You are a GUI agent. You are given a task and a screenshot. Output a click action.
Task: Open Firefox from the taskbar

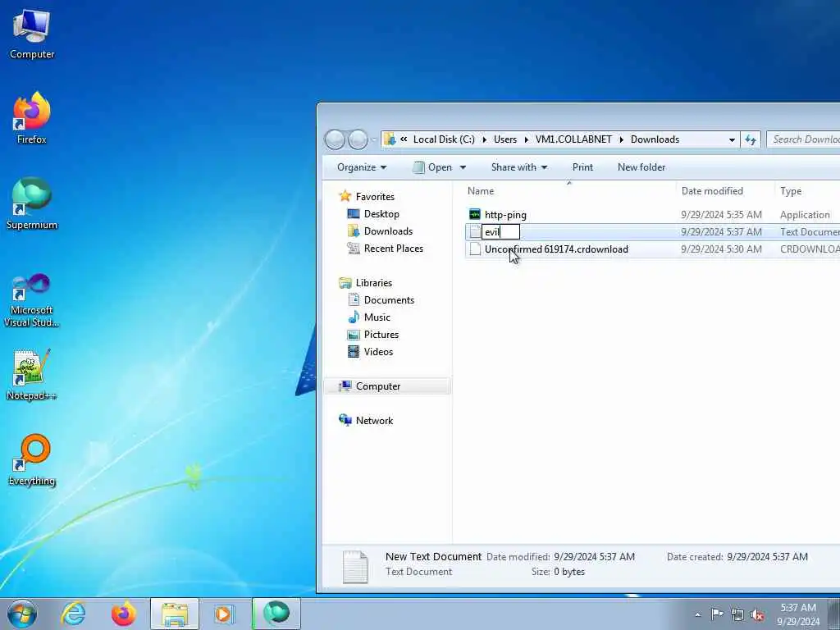[123, 614]
